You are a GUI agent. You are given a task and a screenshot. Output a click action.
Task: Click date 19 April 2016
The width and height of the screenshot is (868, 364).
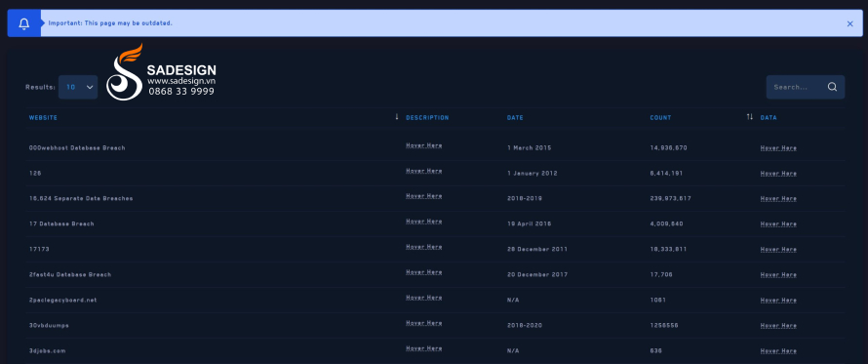point(529,223)
